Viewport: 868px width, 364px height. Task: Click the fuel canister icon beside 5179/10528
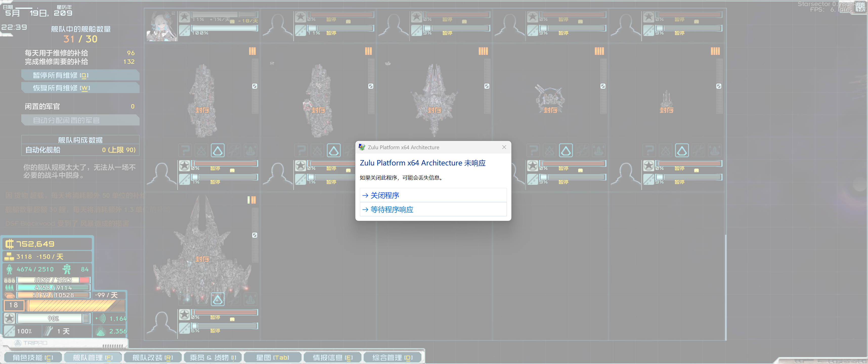pos(9,295)
